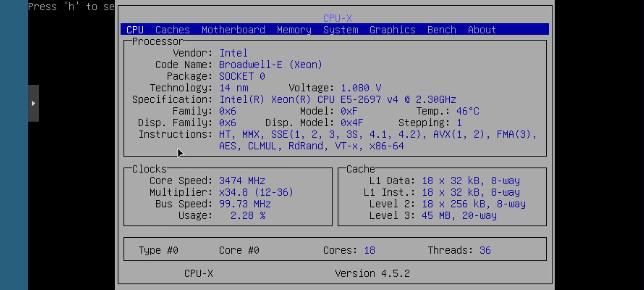Click the Core #0 selector
Viewport: 644px width, 290px height.
(x=239, y=250)
